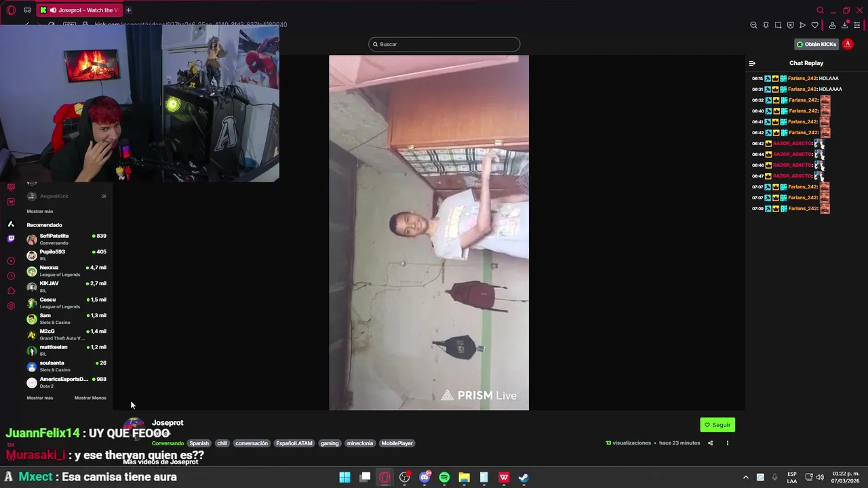Open the Conversando category link
868x488 pixels.
point(167,443)
